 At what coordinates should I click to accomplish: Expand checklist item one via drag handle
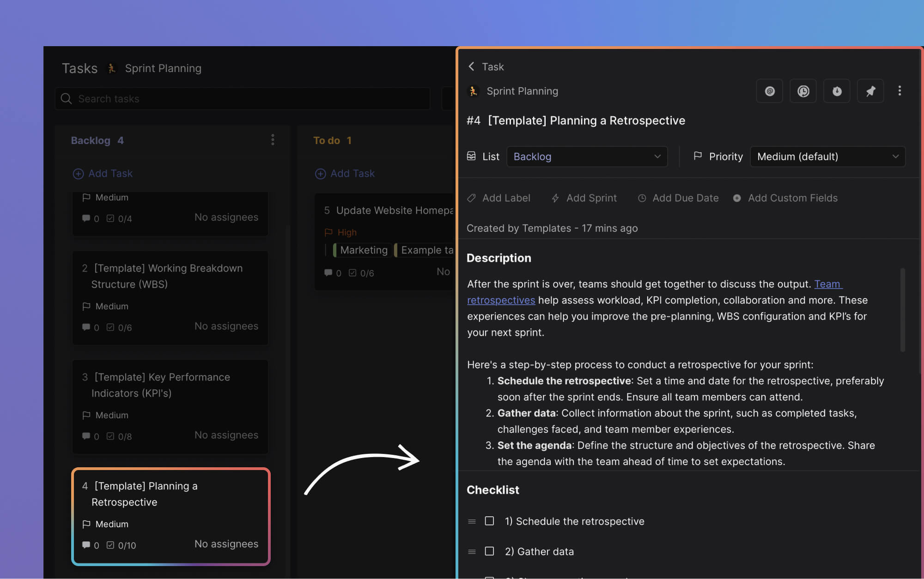click(x=472, y=521)
